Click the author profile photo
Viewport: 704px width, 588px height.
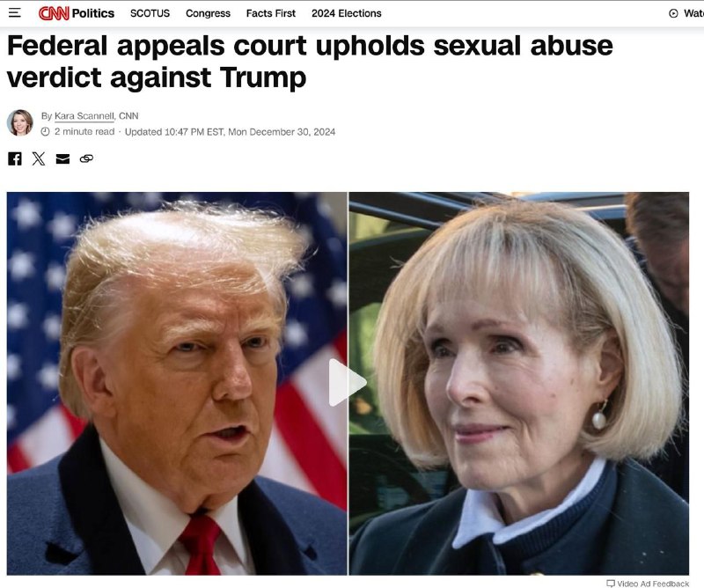pos(20,122)
